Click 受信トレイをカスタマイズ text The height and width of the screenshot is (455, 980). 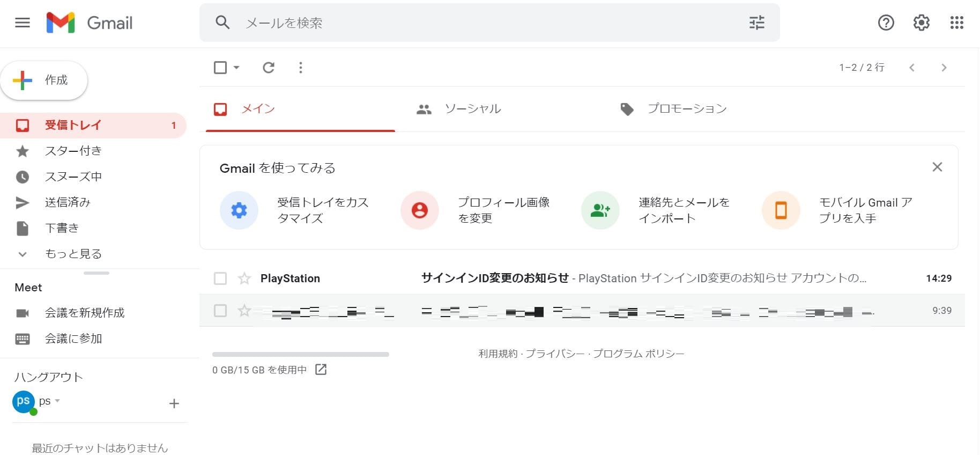click(323, 210)
